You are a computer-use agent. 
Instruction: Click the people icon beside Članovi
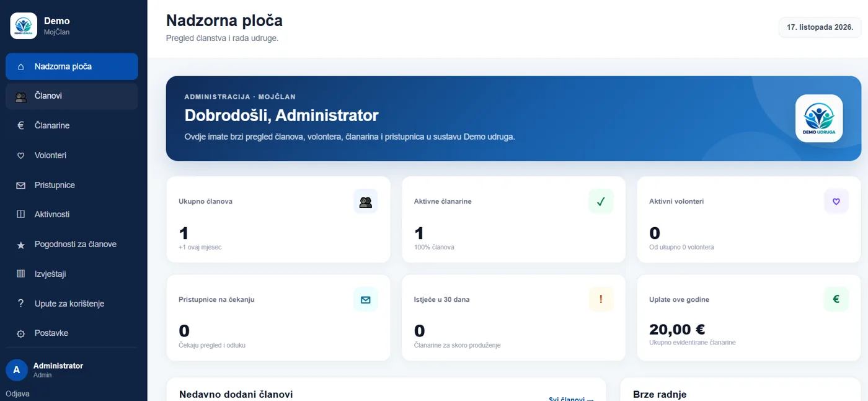pos(21,96)
